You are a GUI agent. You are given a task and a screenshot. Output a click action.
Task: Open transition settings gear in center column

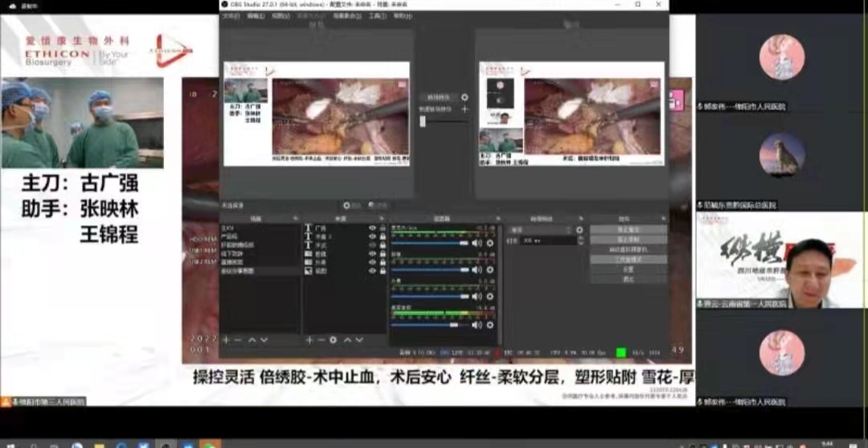(x=465, y=97)
